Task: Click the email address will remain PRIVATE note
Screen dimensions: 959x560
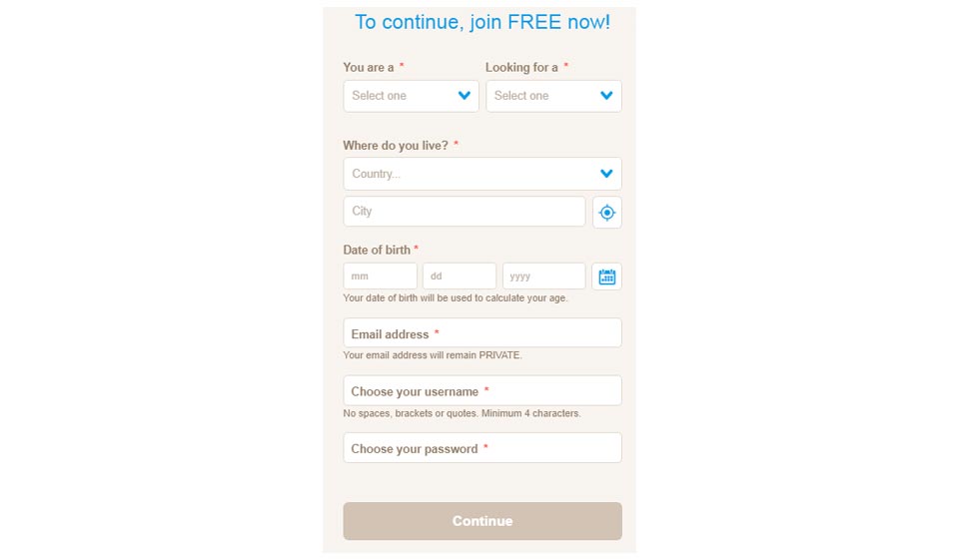Action: pyautogui.click(x=433, y=355)
